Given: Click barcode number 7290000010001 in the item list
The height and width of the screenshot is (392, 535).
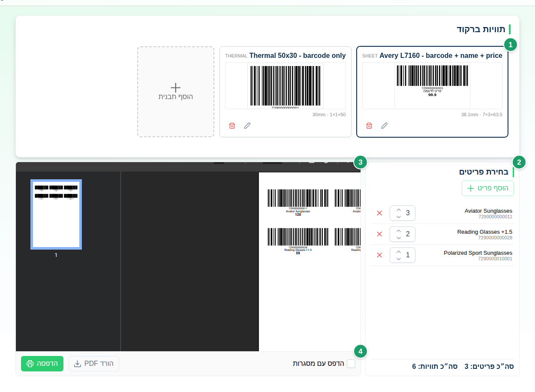Looking at the screenshot, I should 495,259.
